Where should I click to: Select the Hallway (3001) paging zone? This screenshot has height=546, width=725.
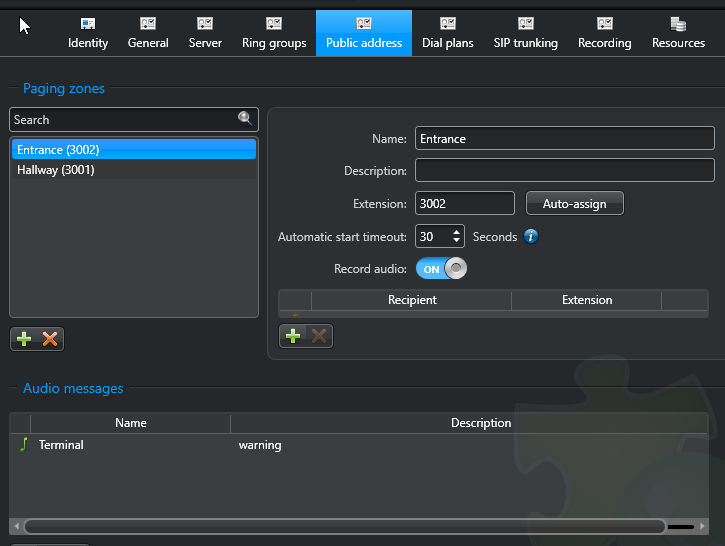pos(56,170)
